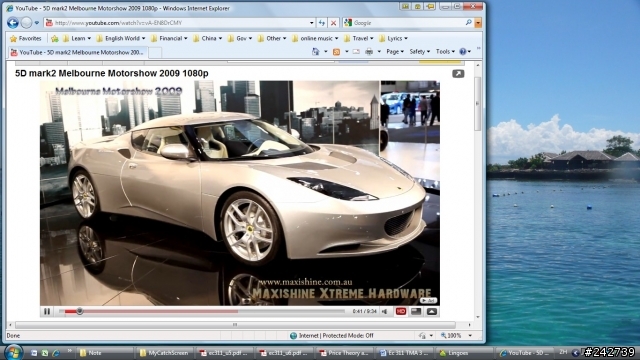Image resolution: width=640 pixels, height=360 pixels.
Task: Click the Read Mail icon
Action: 356,51
